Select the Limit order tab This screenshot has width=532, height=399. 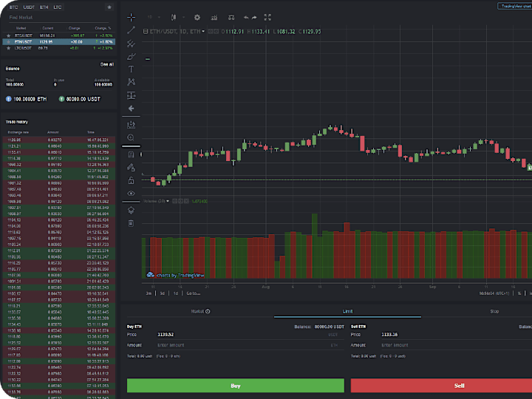347,311
